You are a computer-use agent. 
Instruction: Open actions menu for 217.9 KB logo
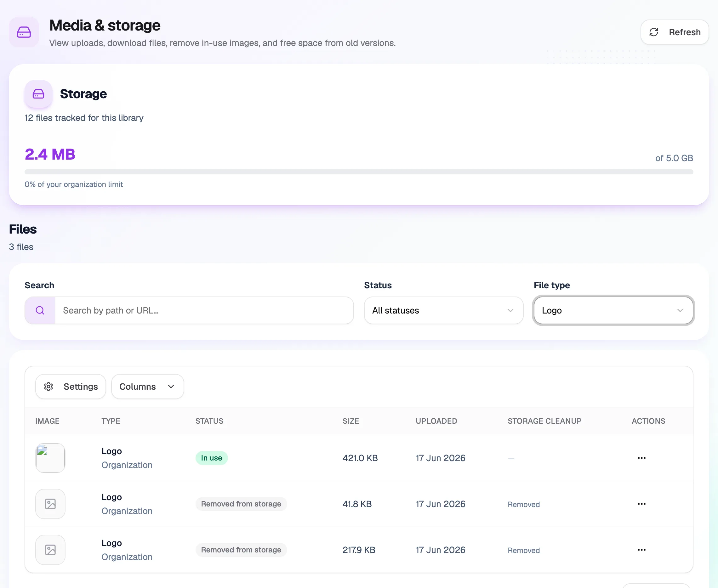point(641,550)
